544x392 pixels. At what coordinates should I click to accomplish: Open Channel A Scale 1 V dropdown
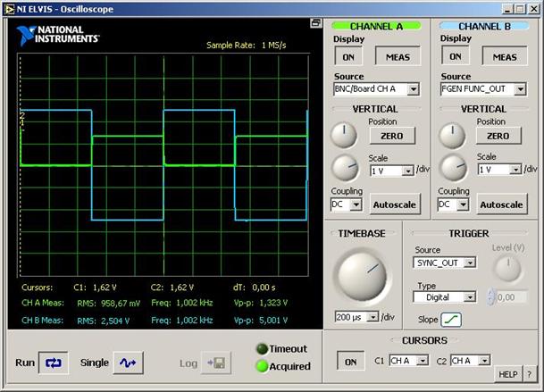click(x=391, y=171)
